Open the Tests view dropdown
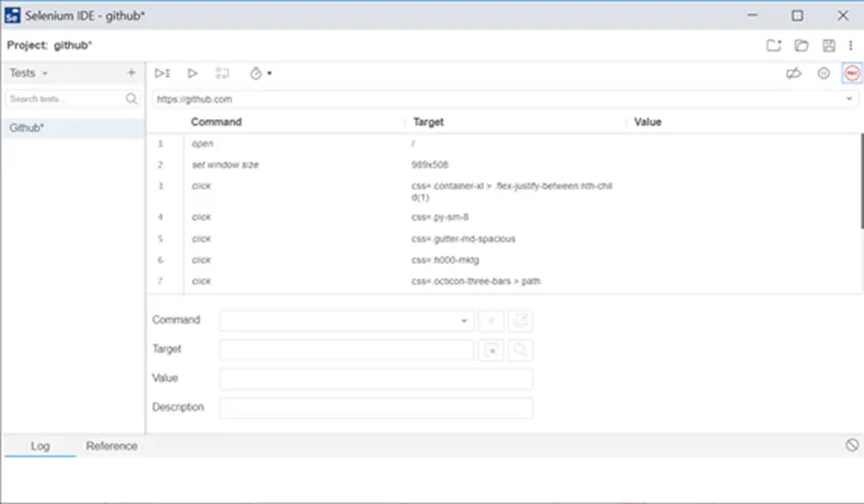This screenshot has height=504, width=864. [29, 73]
